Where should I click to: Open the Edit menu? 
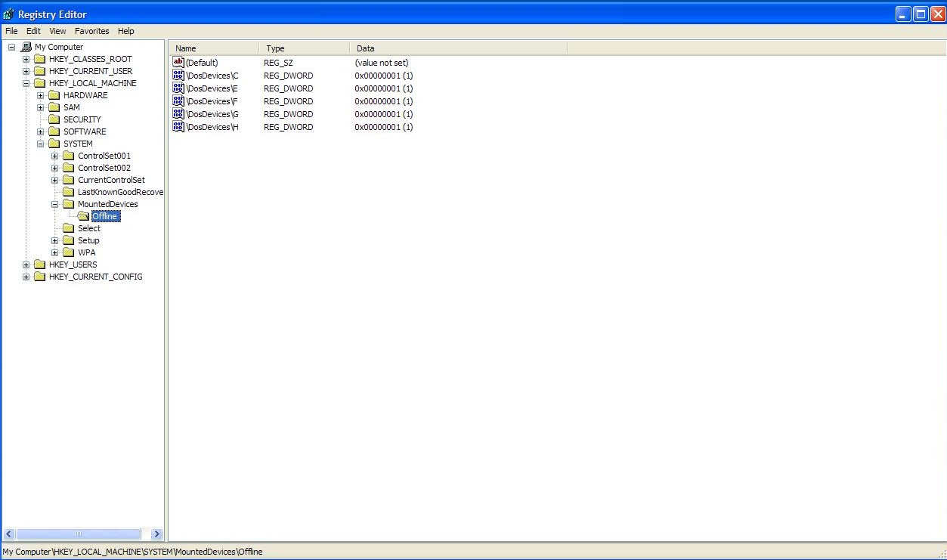pyautogui.click(x=33, y=31)
